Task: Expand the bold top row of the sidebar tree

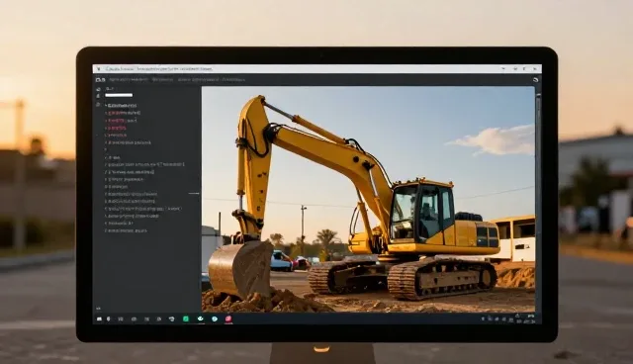Action: click(121, 105)
